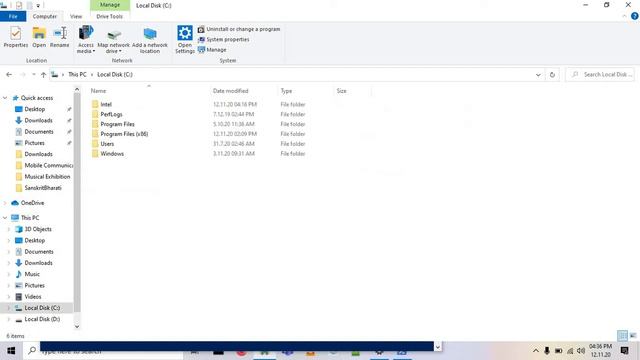
Task: Select the Windows folder
Action: (x=112, y=153)
